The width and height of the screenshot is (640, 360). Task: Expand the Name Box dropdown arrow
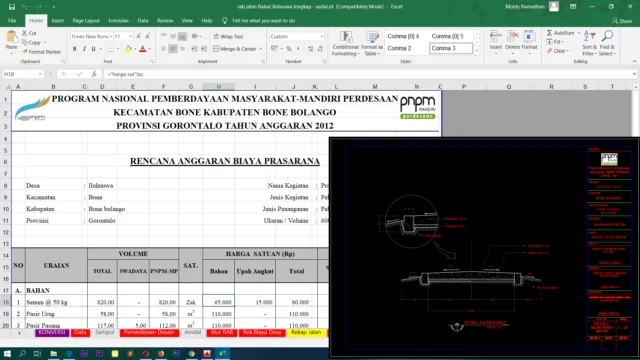tap(40, 74)
